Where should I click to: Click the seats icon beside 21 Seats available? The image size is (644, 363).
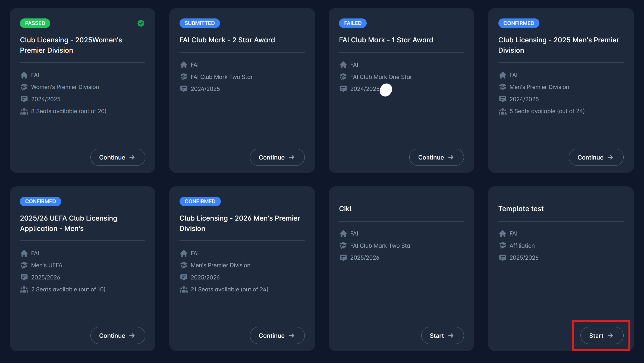[184, 289]
